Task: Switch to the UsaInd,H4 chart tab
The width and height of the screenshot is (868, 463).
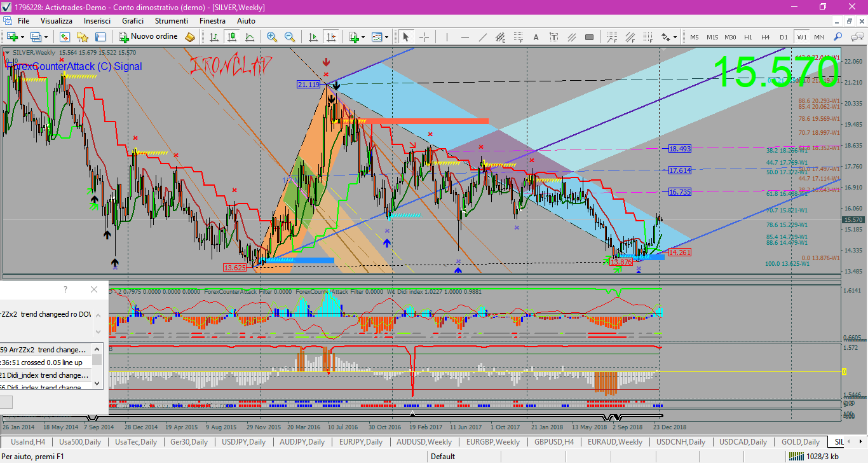Action: (x=28, y=441)
